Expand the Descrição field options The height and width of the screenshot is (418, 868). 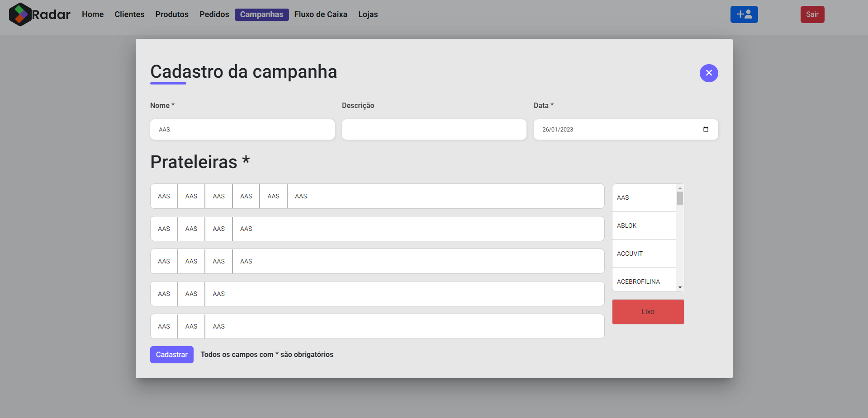434,129
